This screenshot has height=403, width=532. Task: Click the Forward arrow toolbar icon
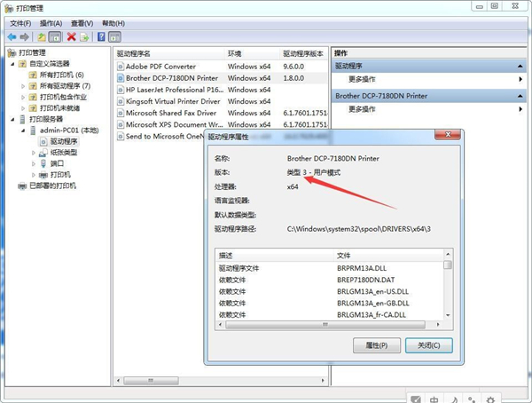click(x=25, y=37)
